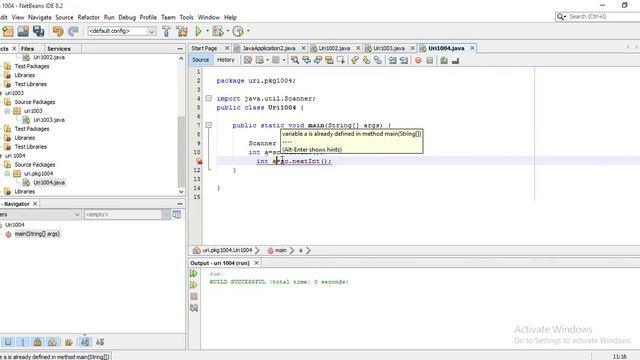640x360 pixels.
Task: Click the Rerun icon in Output panel
Action: pos(194,273)
